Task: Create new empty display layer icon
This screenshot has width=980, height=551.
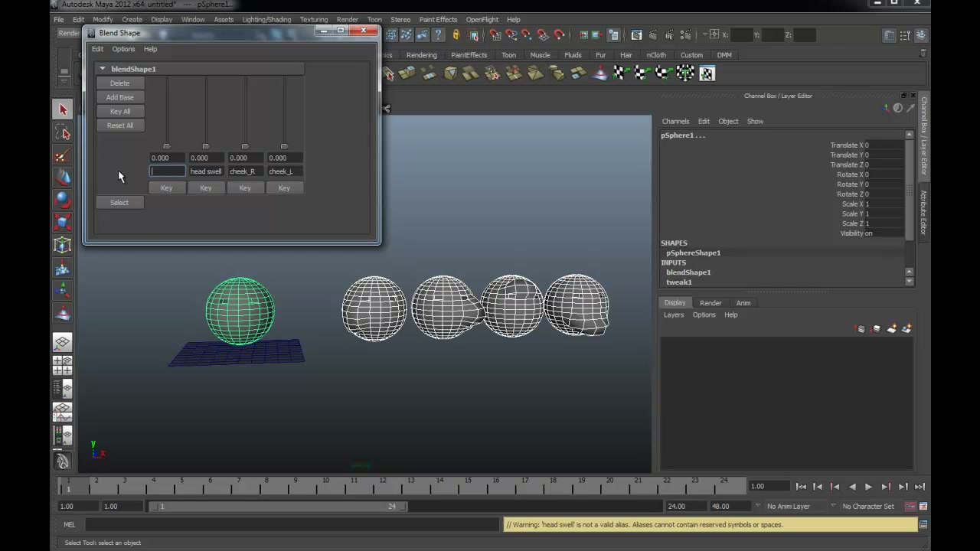Action: 861,329
